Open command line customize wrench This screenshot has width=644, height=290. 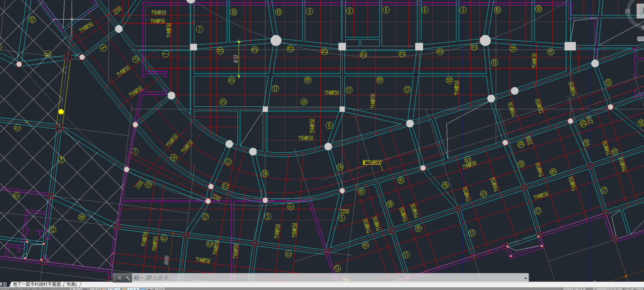click(128, 278)
